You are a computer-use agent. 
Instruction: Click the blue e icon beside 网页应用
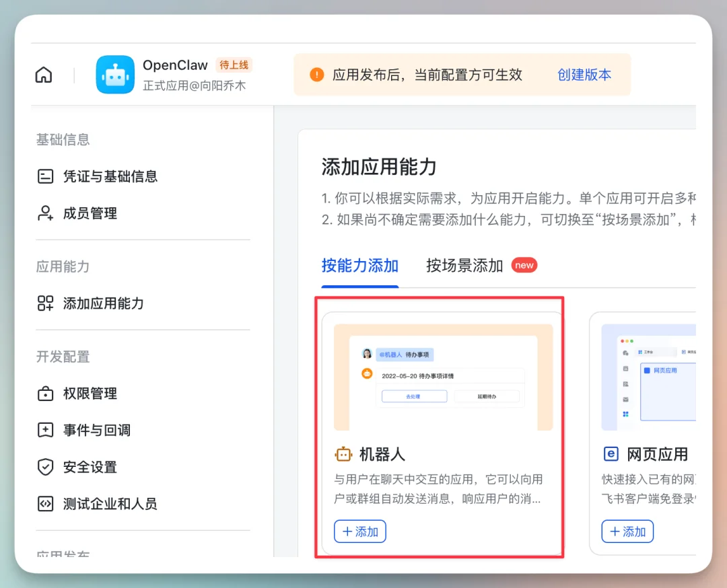coord(611,454)
